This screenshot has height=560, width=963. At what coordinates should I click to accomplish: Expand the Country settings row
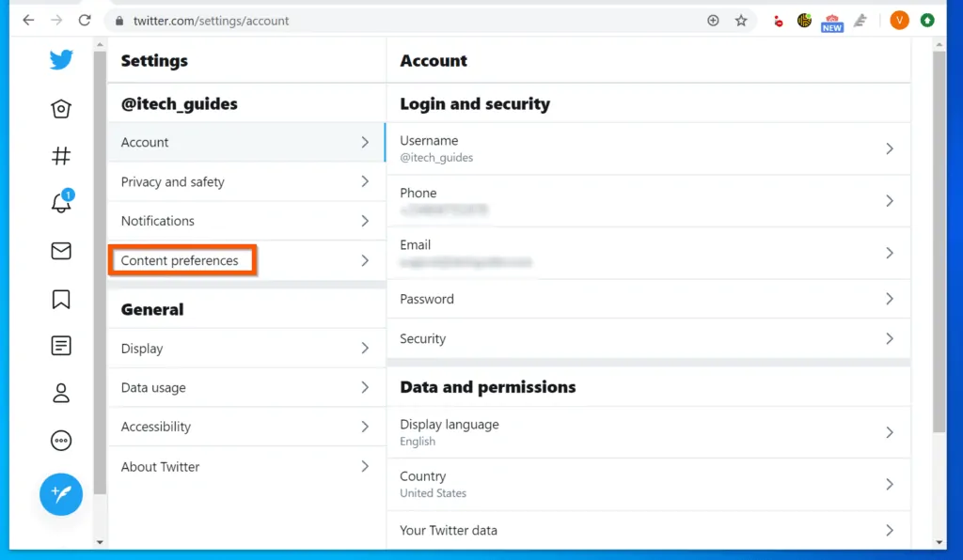pyautogui.click(x=649, y=484)
